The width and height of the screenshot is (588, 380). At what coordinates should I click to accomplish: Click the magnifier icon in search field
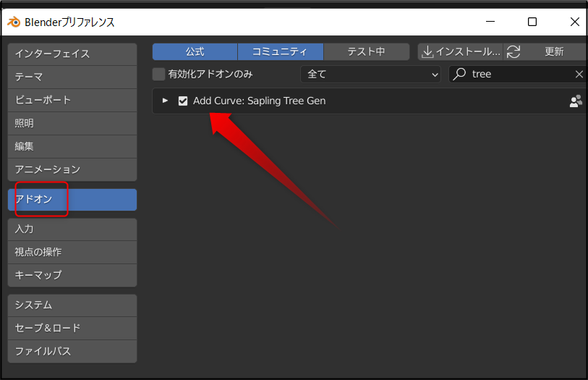pos(459,74)
